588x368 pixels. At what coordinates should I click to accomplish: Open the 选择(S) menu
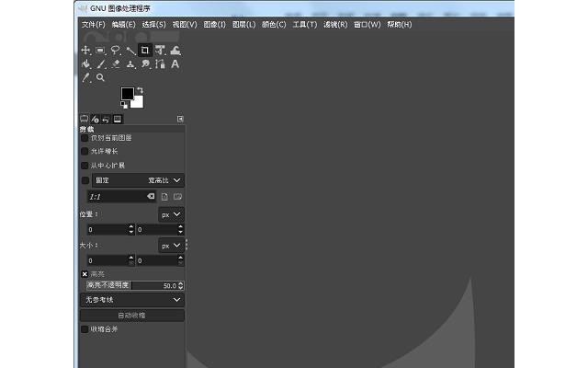pos(153,25)
